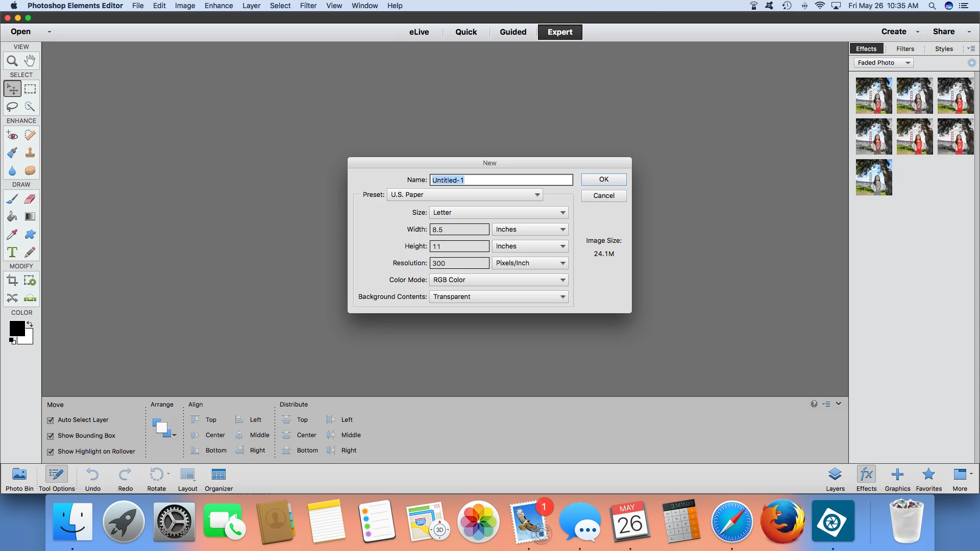Open the Preset dropdown
This screenshot has width=980, height=551.
[x=464, y=195]
